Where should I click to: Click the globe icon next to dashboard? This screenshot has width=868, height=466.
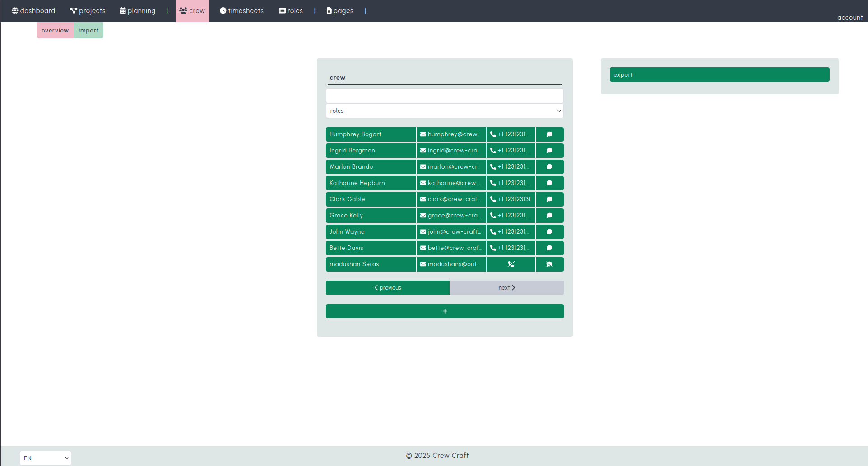(15, 10)
